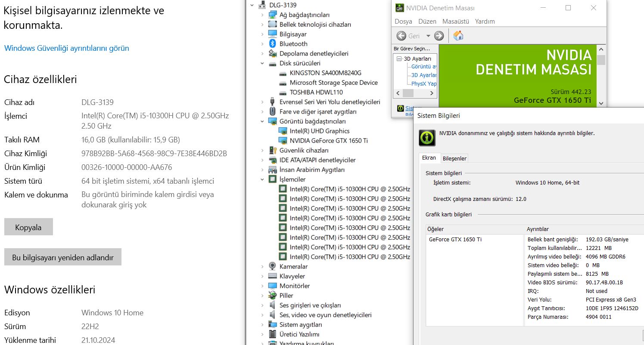The height and width of the screenshot is (345, 644).
Task: Click Bu bilgisayarı yeniden adlandır button
Action: [63, 257]
